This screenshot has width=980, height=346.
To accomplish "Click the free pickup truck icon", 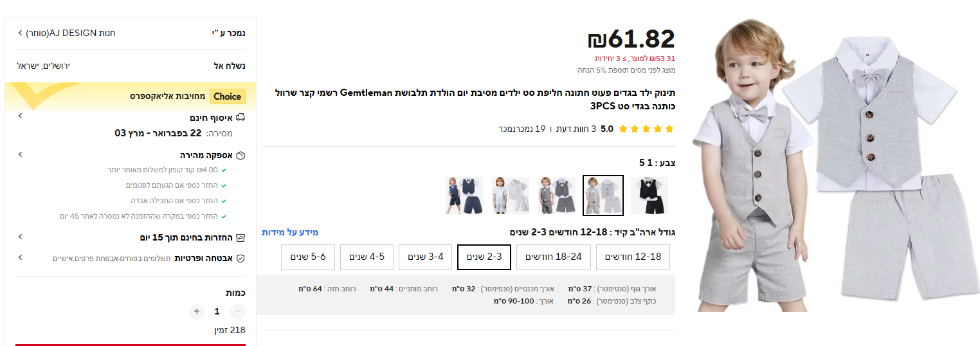I will pyautogui.click(x=241, y=118).
